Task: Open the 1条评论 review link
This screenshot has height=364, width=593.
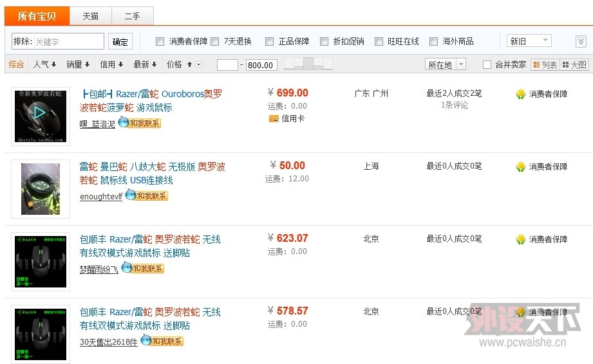Action: click(454, 105)
